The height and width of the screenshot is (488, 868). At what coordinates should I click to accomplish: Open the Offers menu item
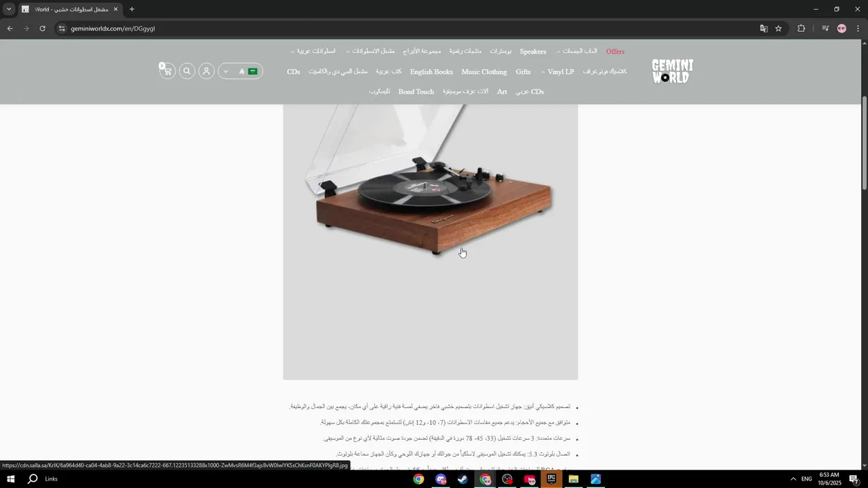point(615,52)
